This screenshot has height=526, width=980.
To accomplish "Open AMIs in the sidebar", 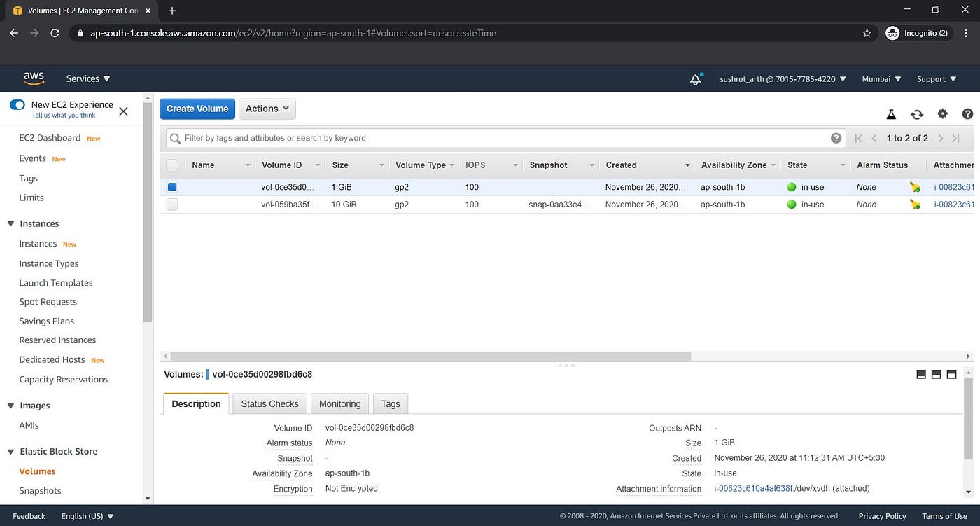I will coord(29,425).
